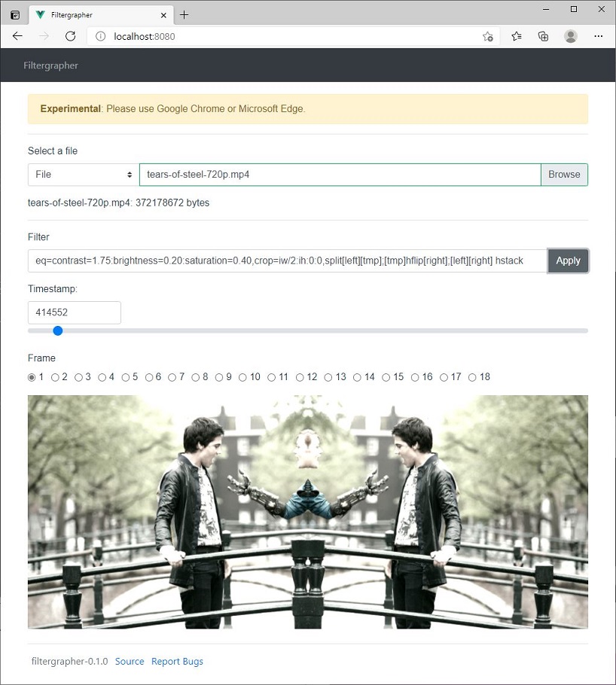Select frame 13 radio button

328,377
